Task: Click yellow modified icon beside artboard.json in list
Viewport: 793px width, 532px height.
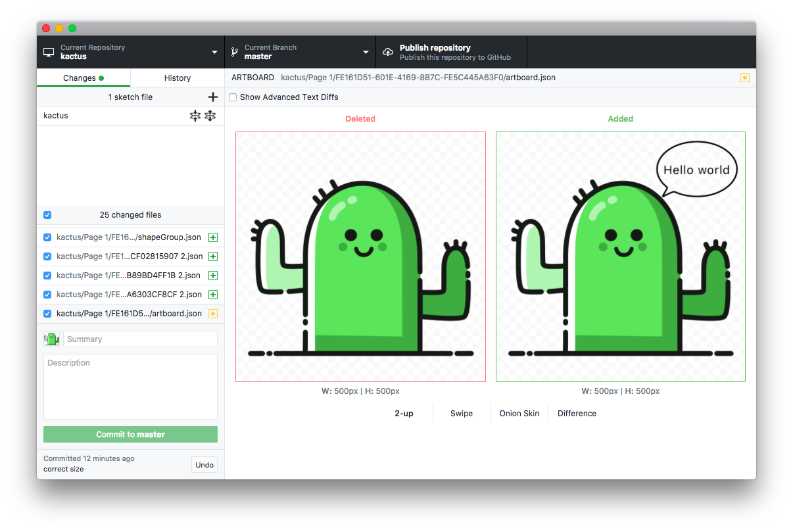Action: 212,314
